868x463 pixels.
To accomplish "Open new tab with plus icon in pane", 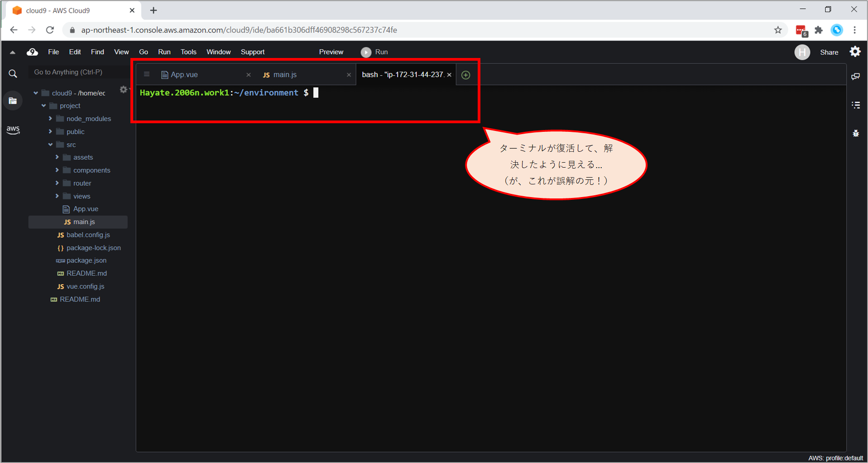I will tap(465, 75).
